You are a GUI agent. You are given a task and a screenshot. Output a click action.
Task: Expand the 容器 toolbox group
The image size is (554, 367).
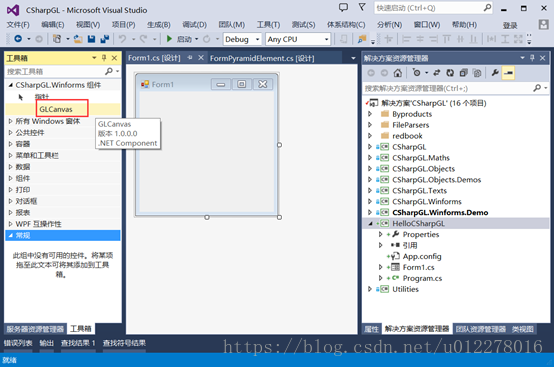click(10, 144)
